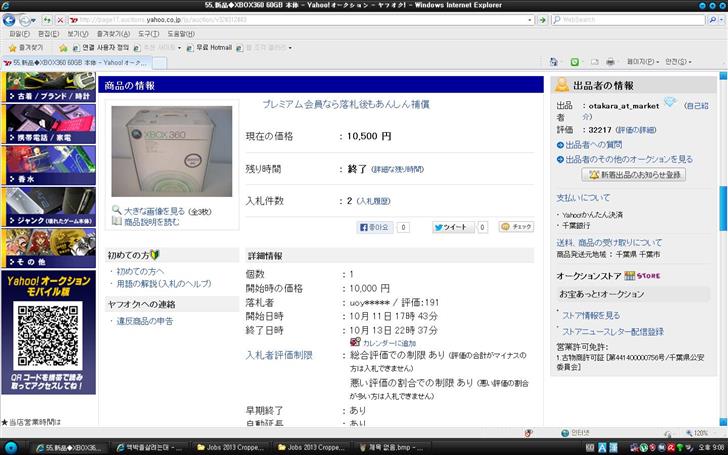Viewport: 728px width, 455px height.
Task: Click the scrollbar down arrow
Action: [723, 422]
